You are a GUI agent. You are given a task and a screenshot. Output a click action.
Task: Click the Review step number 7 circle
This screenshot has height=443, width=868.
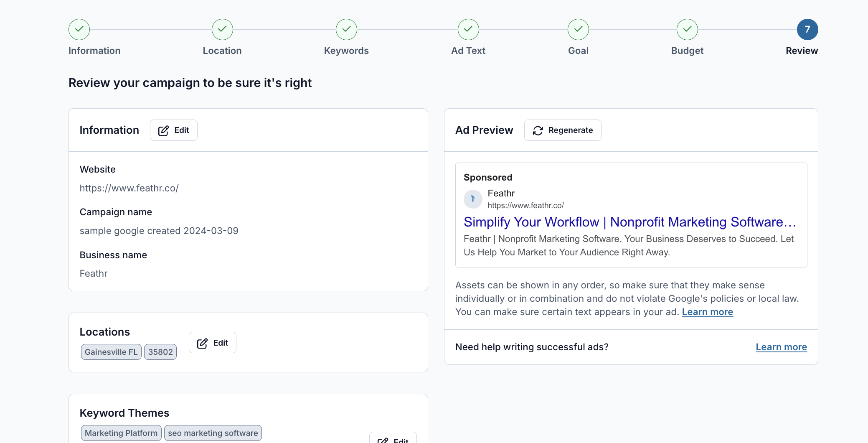(807, 29)
